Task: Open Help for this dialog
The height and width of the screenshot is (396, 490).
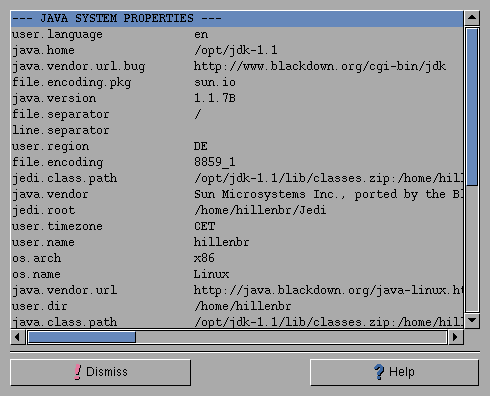Action: [394, 372]
